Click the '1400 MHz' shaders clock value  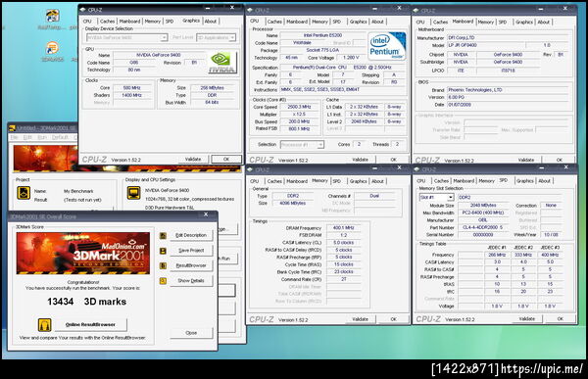(132, 96)
